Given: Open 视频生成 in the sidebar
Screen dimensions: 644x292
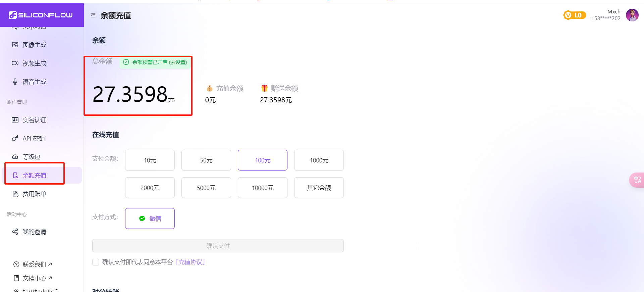Looking at the screenshot, I should (x=34, y=63).
